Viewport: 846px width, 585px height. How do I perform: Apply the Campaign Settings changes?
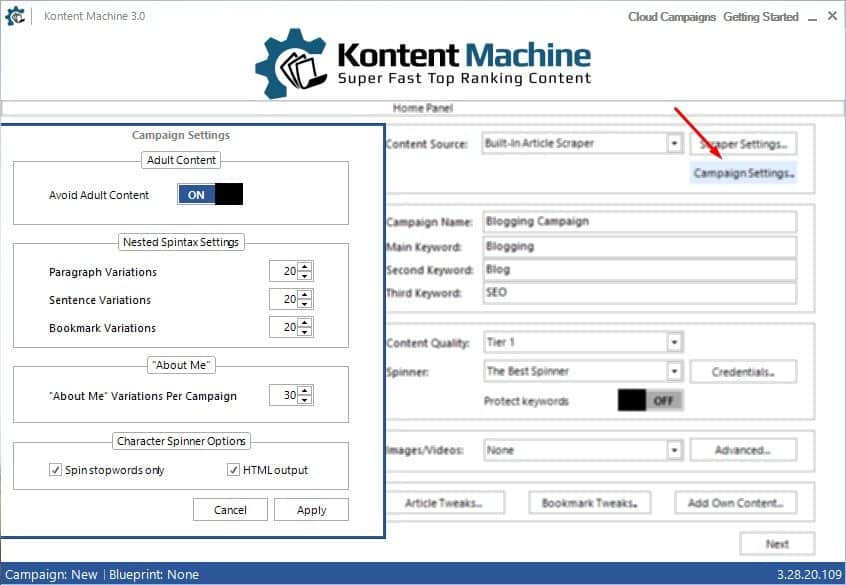[311, 509]
